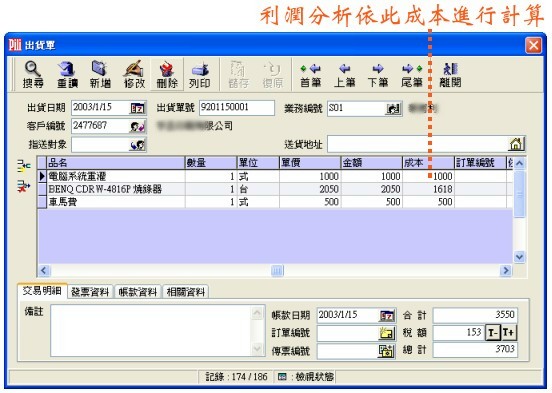Click grid scrollbar up arrow
552x393 pixels.
(519, 163)
